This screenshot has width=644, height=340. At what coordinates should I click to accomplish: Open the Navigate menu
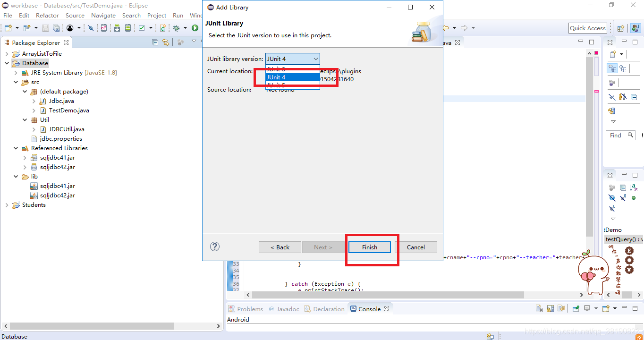click(x=103, y=15)
